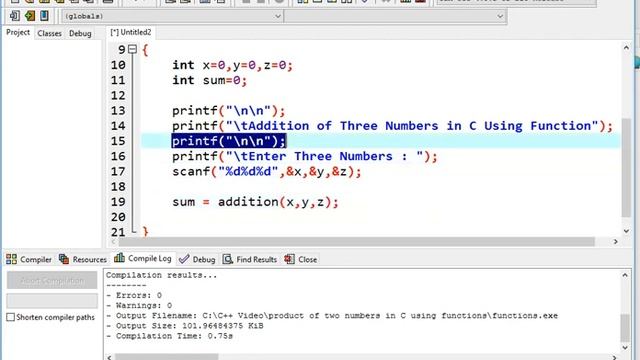The width and height of the screenshot is (640, 360).
Task: Click the green toggle bookmark icon
Action: point(29,16)
